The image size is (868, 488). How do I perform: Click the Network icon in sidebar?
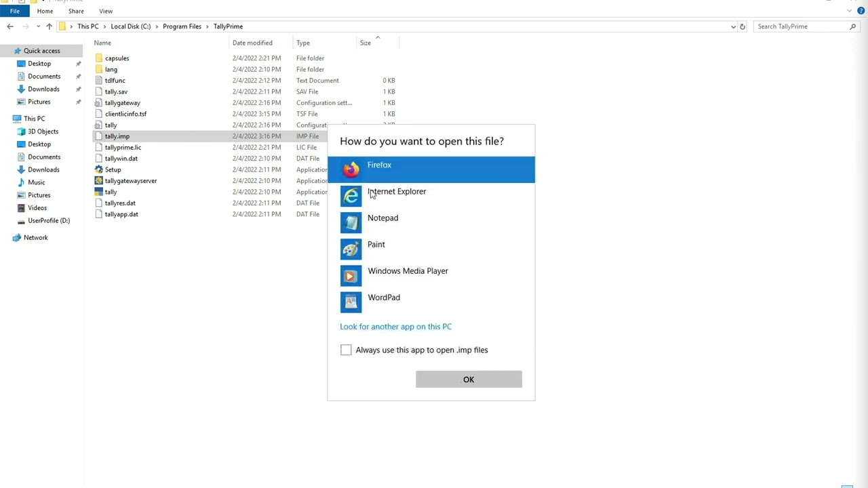click(x=17, y=238)
